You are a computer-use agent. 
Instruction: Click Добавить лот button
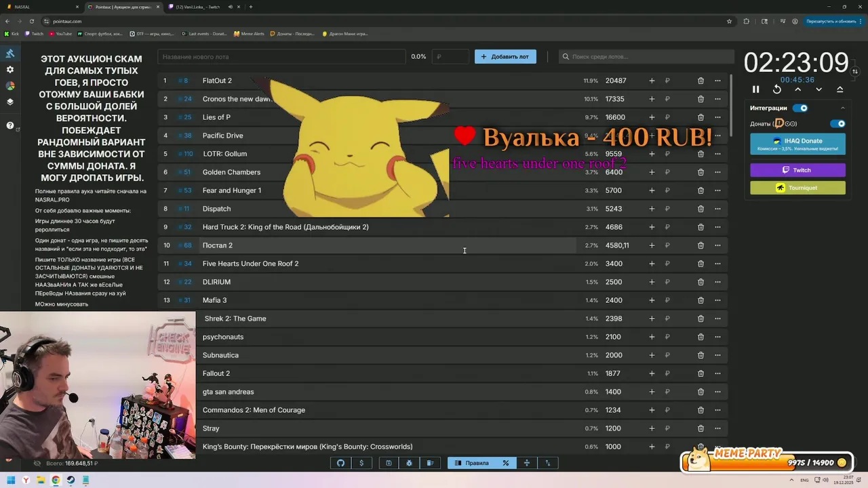(505, 57)
